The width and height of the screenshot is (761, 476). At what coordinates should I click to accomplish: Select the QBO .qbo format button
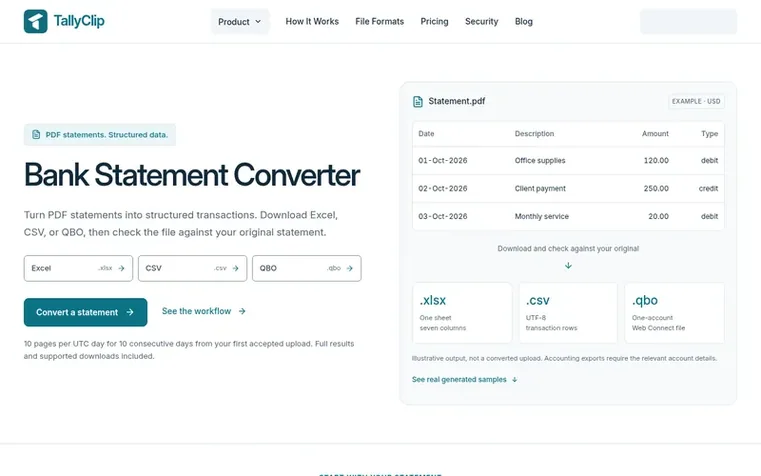pos(307,268)
